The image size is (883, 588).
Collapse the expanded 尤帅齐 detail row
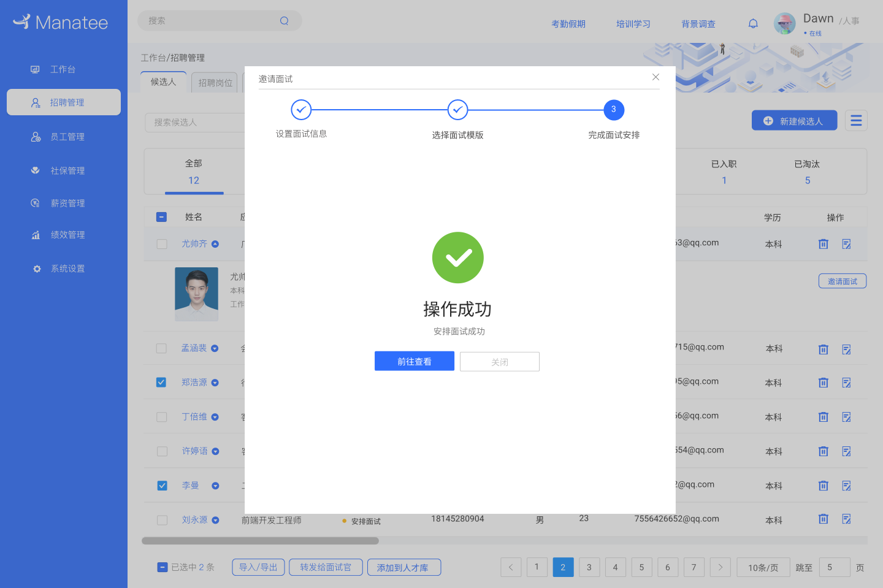pyautogui.click(x=215, y=243)
